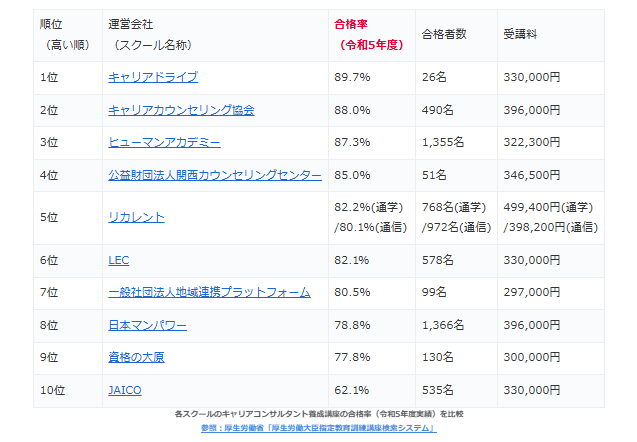The width and height of the screenshot is (637, 442).
Task: Click the 1,366名 cell for 日本マンパワー
Action: pyautogui.click(x=443, y=325)
